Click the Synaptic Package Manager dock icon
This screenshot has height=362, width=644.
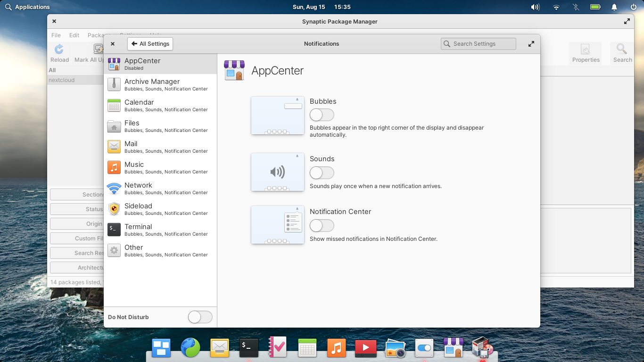pyautogui.click(x=482, y=348)
